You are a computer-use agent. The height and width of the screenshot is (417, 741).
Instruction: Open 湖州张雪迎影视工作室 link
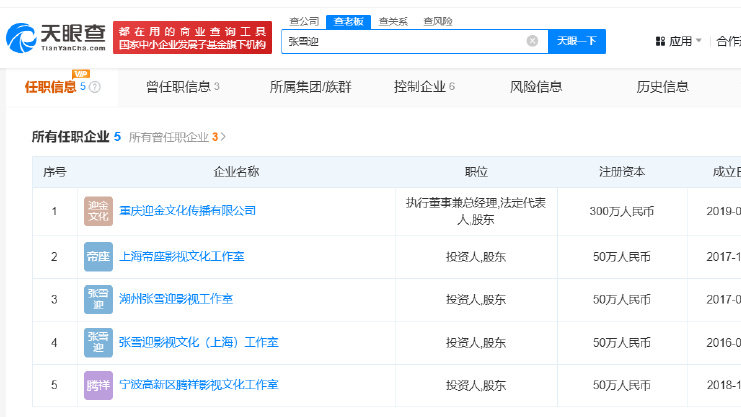pos(176,299)
